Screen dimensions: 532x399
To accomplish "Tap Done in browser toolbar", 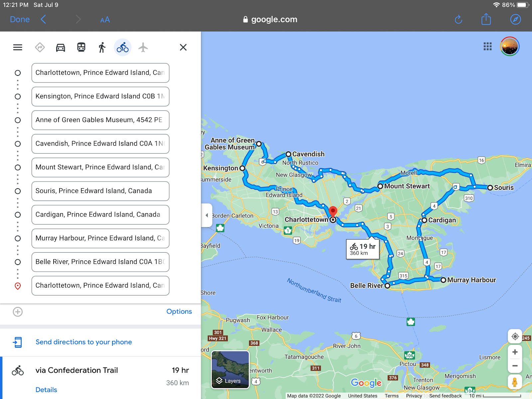I will coord(20,20).
